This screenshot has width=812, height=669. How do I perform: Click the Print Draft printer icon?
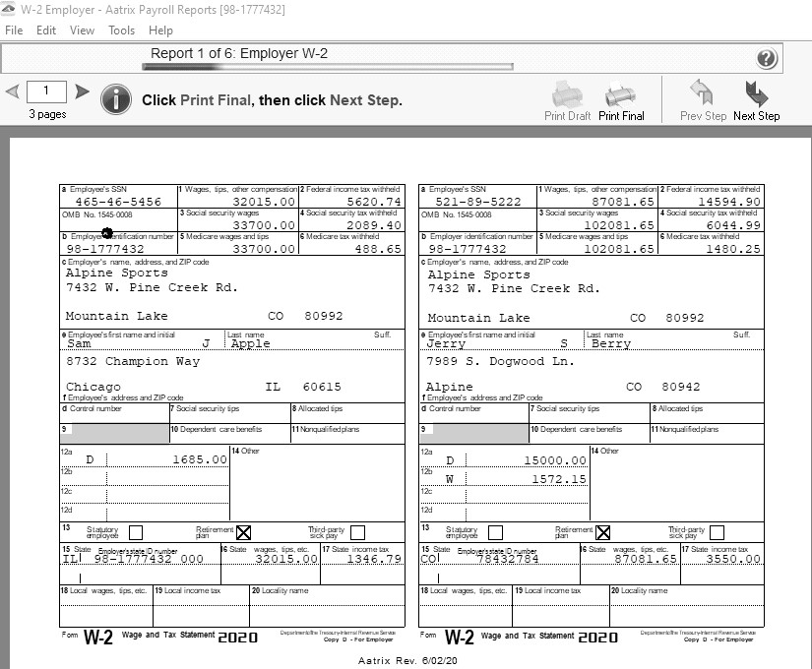(x=568, y=95)
